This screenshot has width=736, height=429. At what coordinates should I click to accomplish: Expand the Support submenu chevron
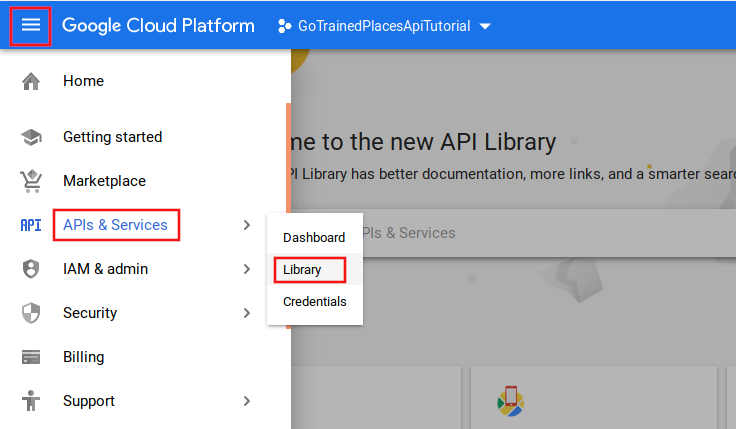pyautogui.click(x=246, y=401)
